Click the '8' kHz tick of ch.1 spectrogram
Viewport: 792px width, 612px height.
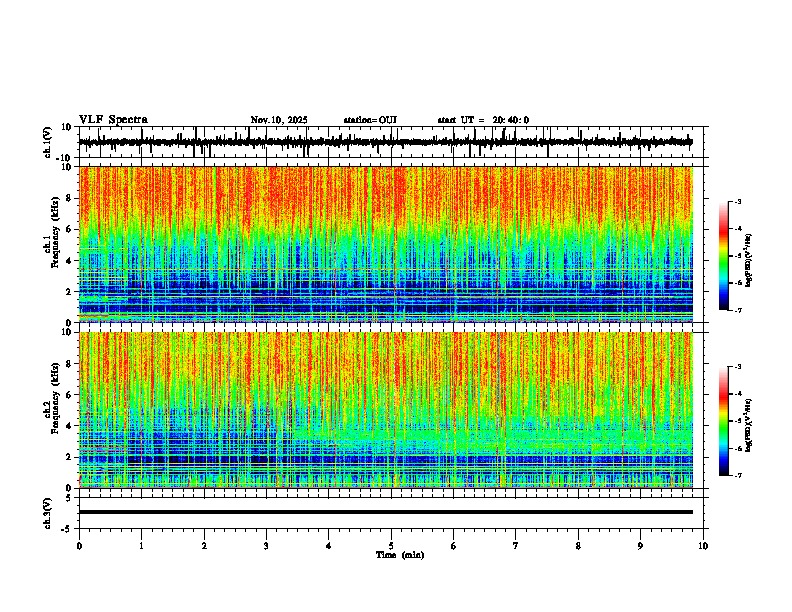pyautogui.click(x=70, y=198)
